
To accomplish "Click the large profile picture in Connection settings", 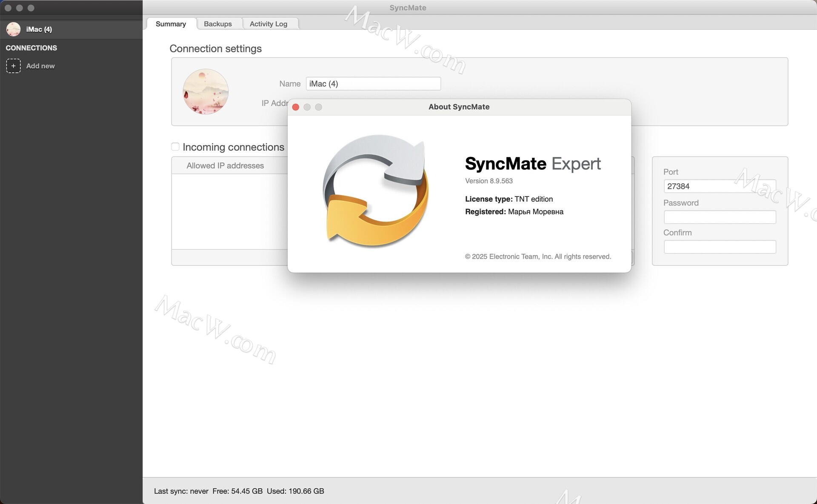I will point(206,91).
